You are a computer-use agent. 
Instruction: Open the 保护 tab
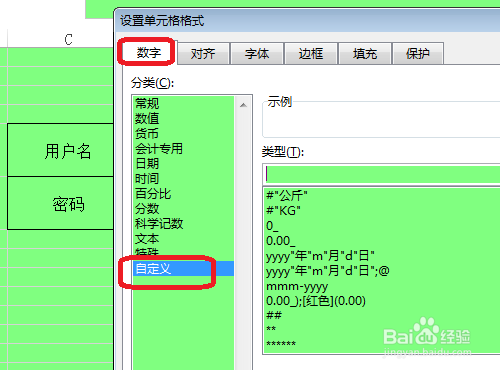pos(418,53)
